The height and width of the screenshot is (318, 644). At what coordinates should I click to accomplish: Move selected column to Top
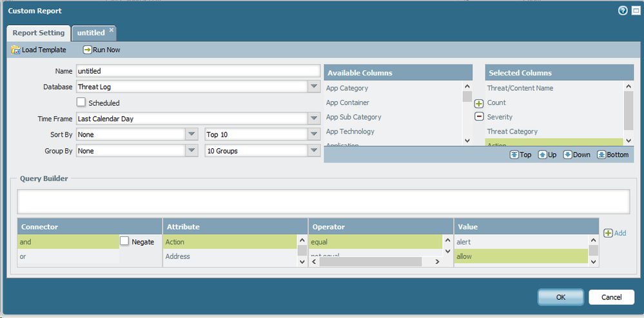click(521, 155)
